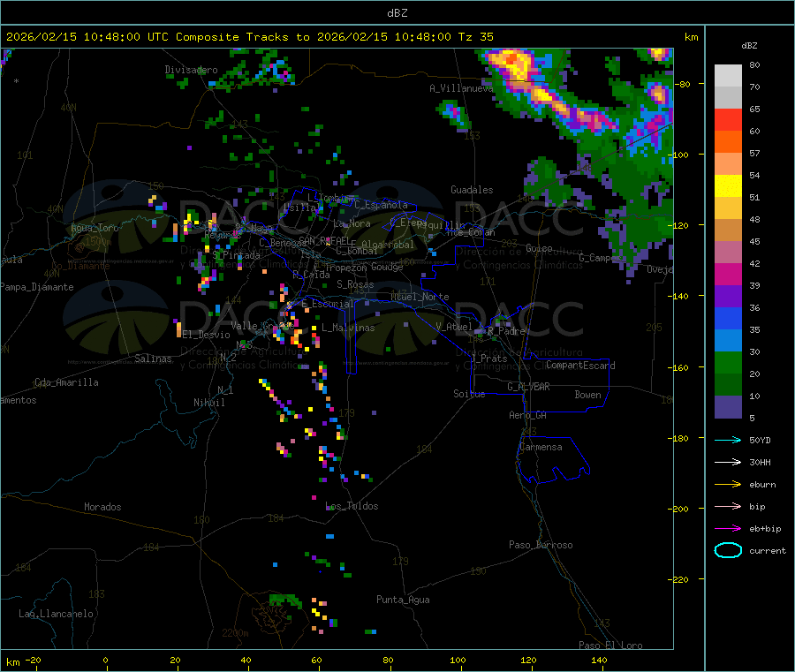This screenshot has width=795, height=672.
Task: Select the bright yellow 51 dBZ swatch
Action: (728, 186)
